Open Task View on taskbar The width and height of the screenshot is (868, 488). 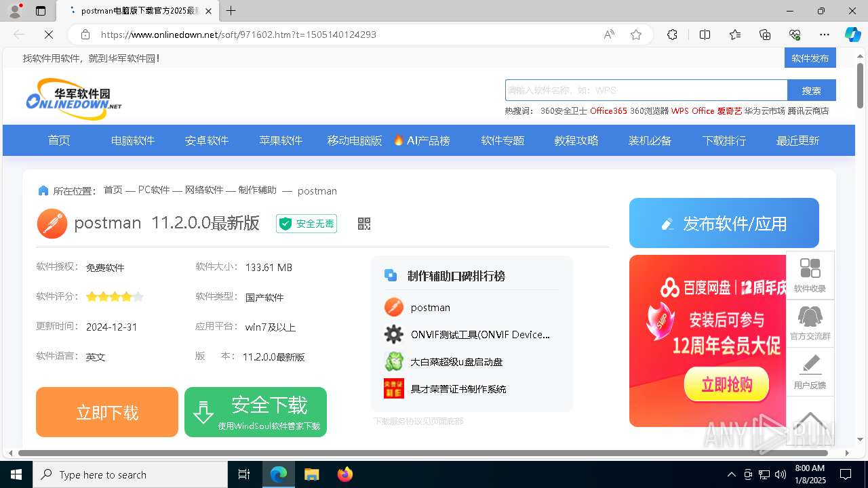point(244,474)
